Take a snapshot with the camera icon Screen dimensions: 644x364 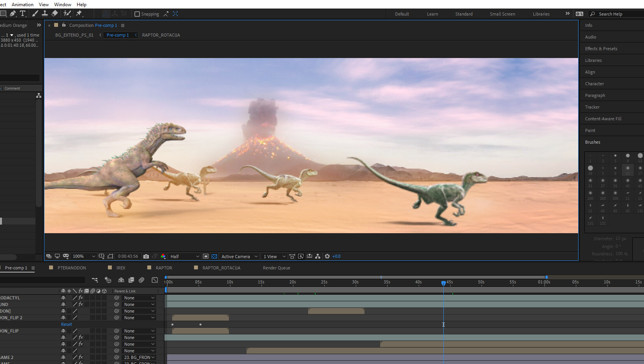click(x=146, y=256)
